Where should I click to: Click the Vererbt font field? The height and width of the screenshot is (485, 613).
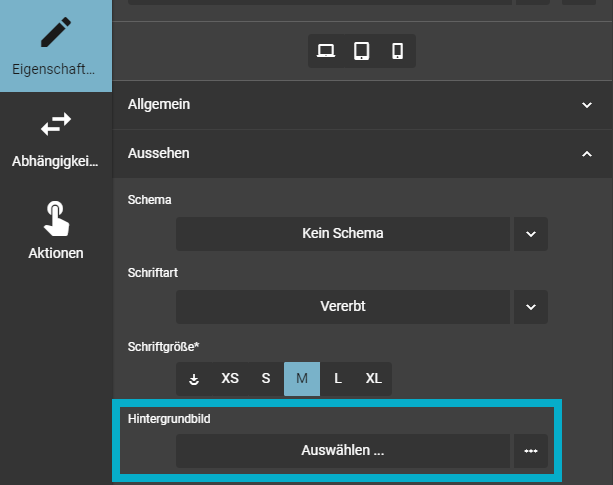click(x=343, y=307)
